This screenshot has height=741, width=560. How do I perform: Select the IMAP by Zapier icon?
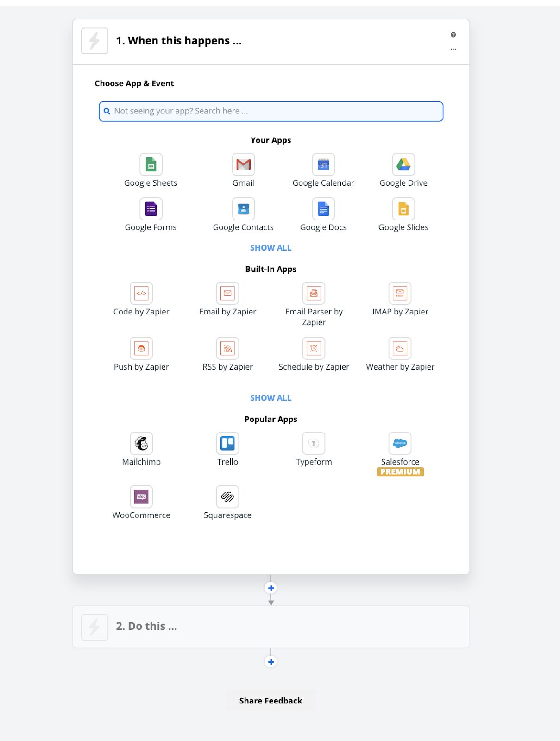pos(400,293)
